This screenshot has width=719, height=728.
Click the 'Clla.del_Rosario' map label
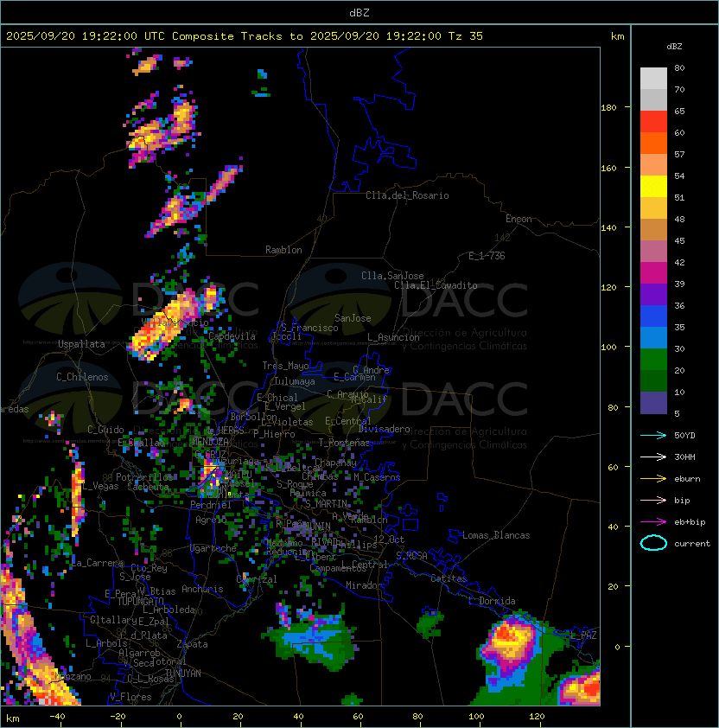coord(408,195)
